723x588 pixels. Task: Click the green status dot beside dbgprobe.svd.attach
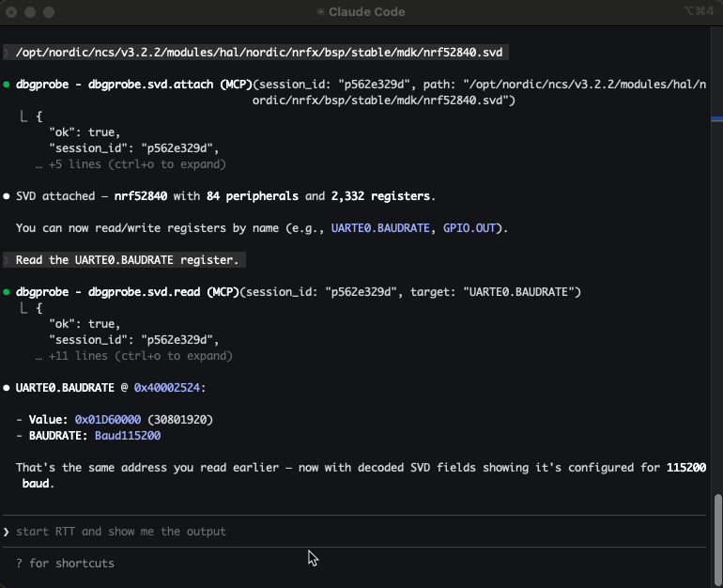tap(7, 85)
